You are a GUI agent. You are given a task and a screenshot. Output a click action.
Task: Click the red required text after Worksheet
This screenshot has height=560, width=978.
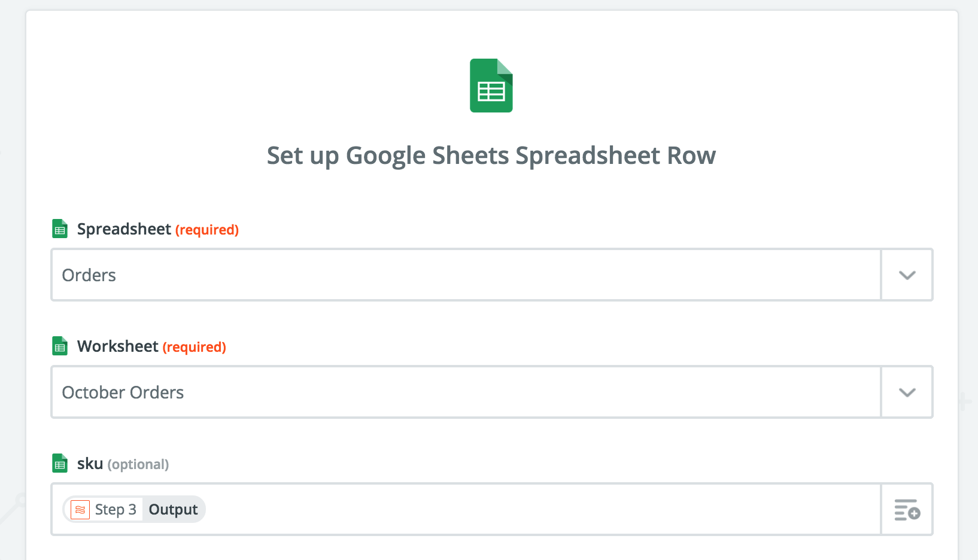(195, 348)
